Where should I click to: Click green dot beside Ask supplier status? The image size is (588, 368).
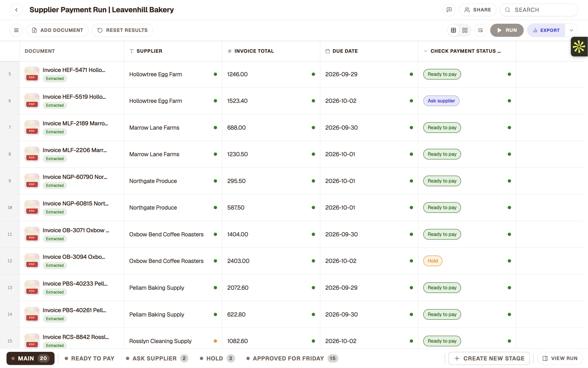tap(509, 101)
